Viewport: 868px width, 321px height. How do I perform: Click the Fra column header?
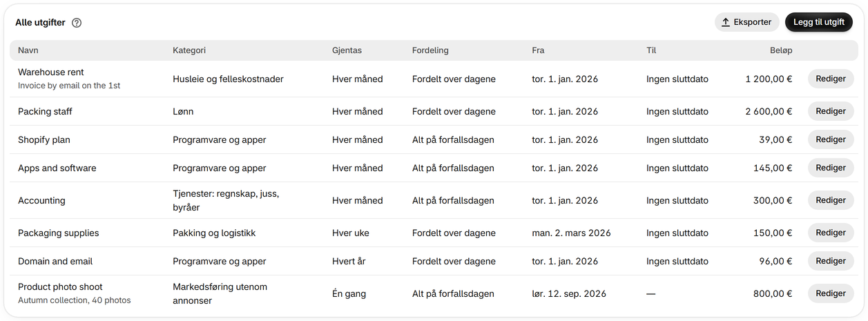click(538, 50)
